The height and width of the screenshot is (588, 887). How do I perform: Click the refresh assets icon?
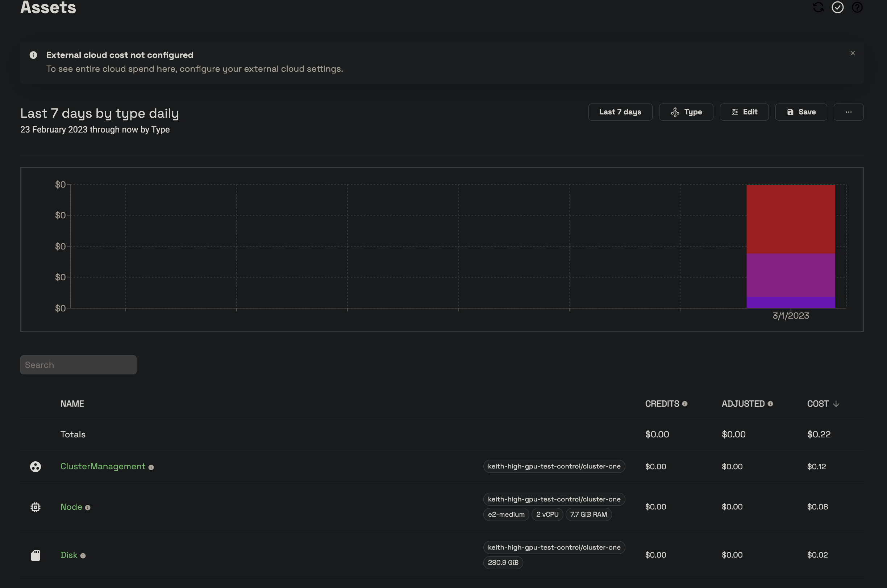[818, 7]
